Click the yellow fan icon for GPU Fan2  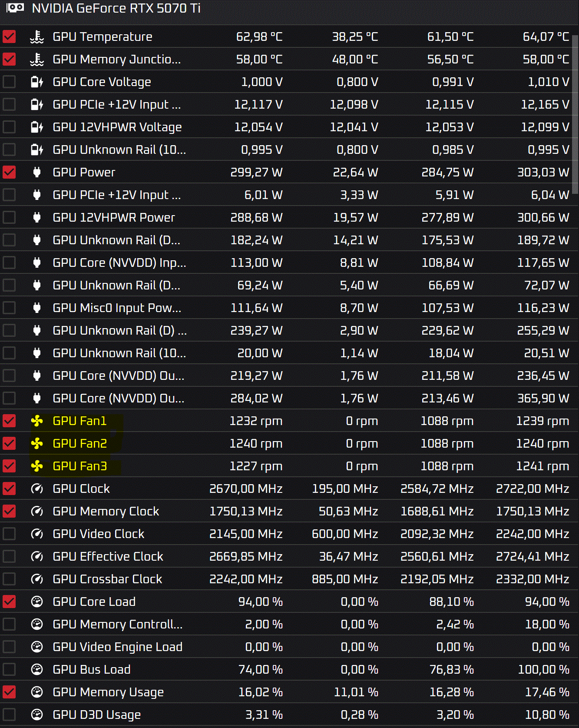click(x=37, y=443)
